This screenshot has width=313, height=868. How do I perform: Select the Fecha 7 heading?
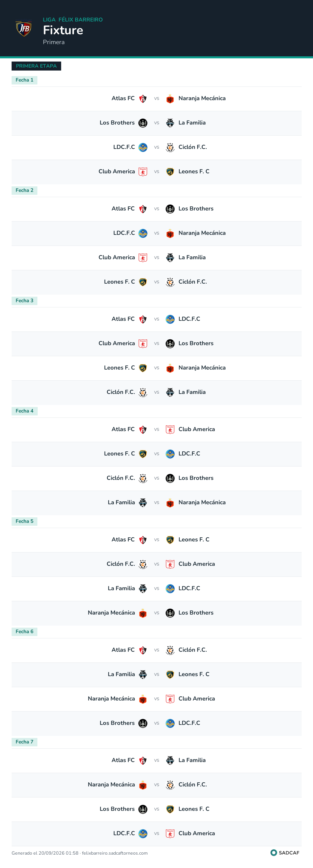tap(25, 742)
